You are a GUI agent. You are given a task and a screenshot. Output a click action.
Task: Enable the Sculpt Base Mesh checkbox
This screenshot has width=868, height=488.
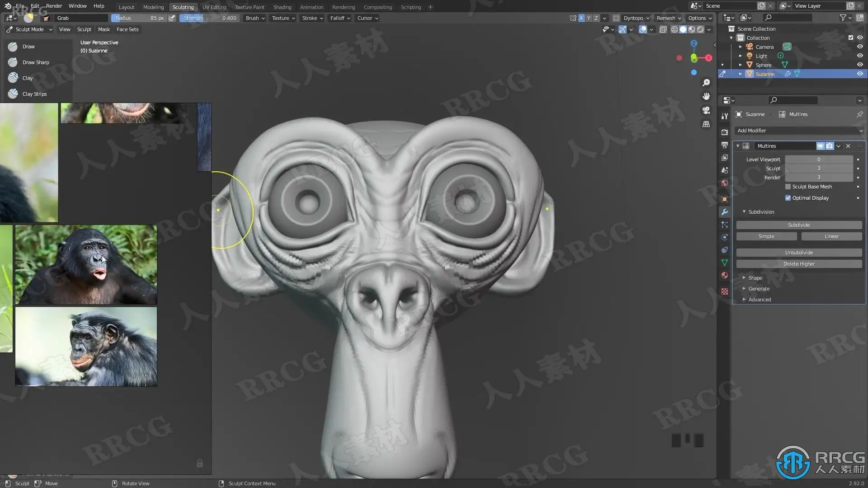[x=788, y=187]
